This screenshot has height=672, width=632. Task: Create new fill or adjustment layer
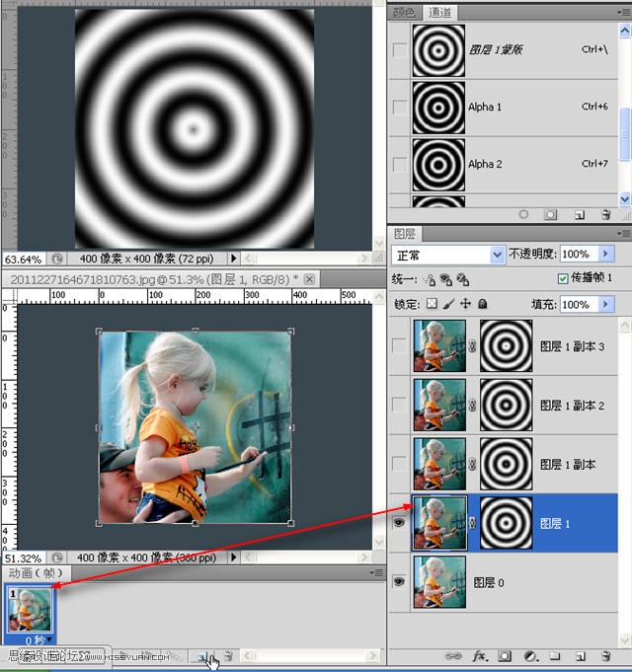pyautogui.click(x=530, y=656)
